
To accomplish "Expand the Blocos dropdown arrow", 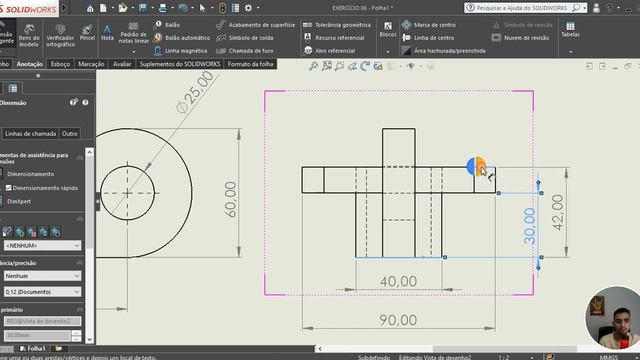I will coord(388,52).
